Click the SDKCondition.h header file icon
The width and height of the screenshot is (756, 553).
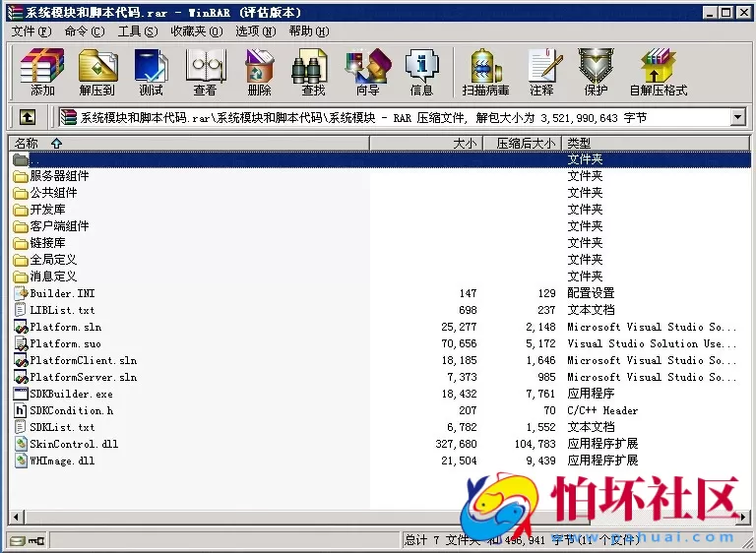[21, 410]
